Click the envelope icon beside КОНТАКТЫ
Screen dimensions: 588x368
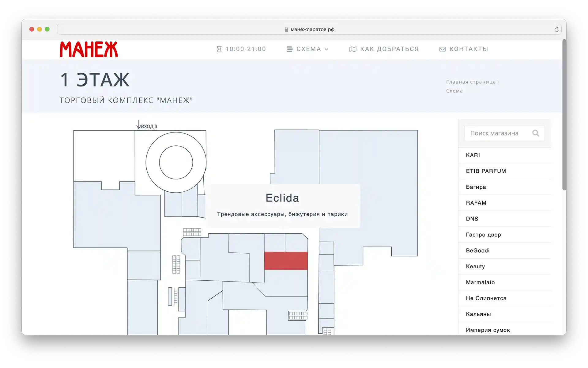[x=443, y=49]
